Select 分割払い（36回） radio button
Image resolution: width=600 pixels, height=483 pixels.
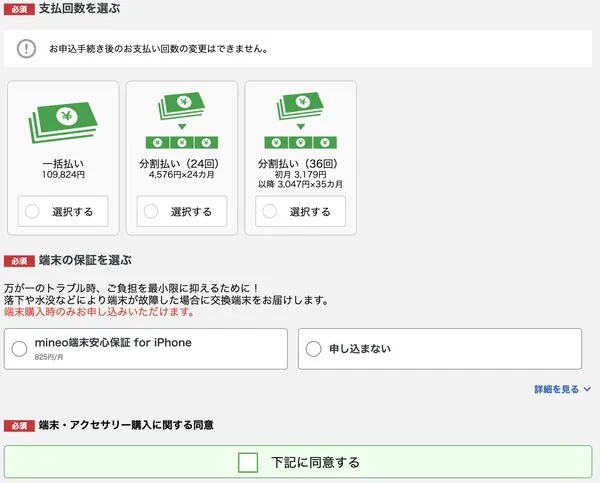pos(270,211)
